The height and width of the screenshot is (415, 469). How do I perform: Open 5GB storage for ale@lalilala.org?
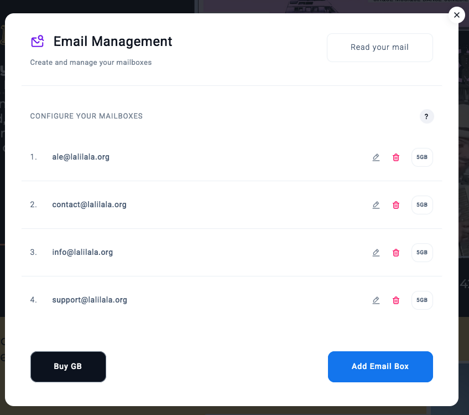[x=422, y=157]
